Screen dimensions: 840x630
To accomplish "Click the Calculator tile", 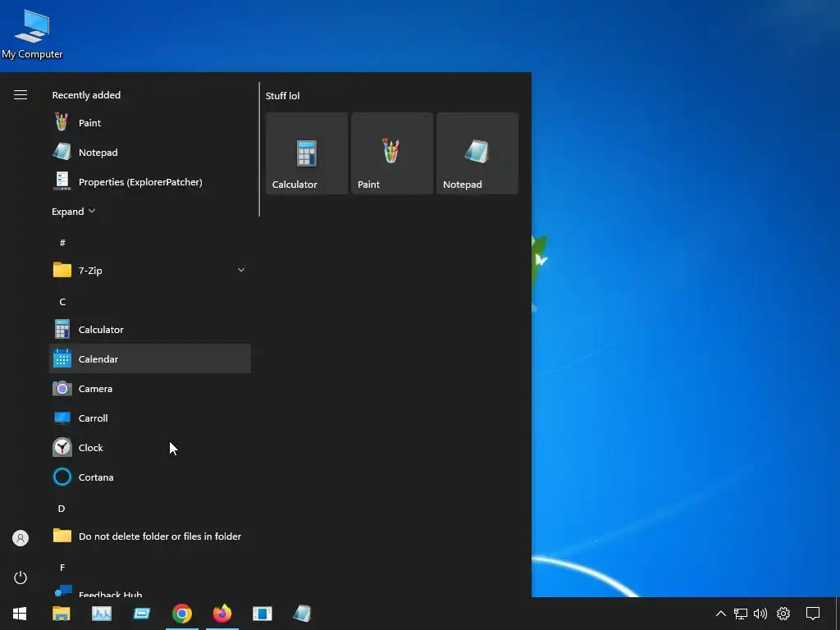I will point(307,153).
